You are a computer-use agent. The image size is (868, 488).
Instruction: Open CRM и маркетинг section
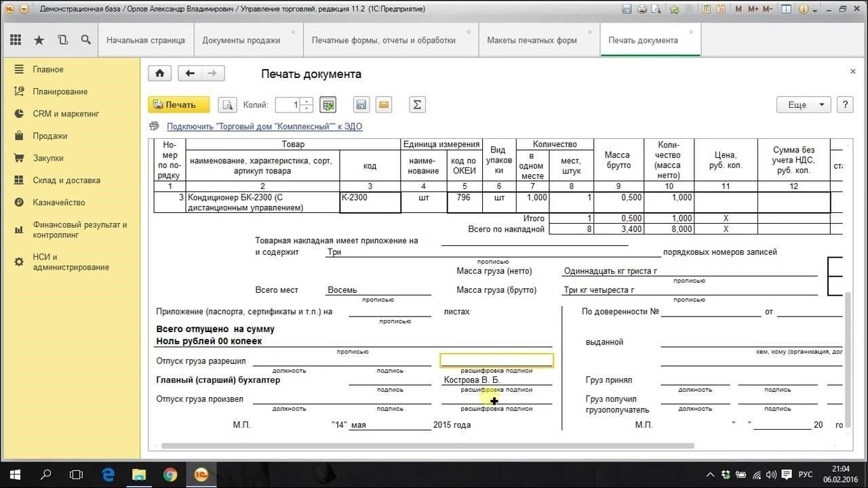pyautogui.click(x=66, y=114)
